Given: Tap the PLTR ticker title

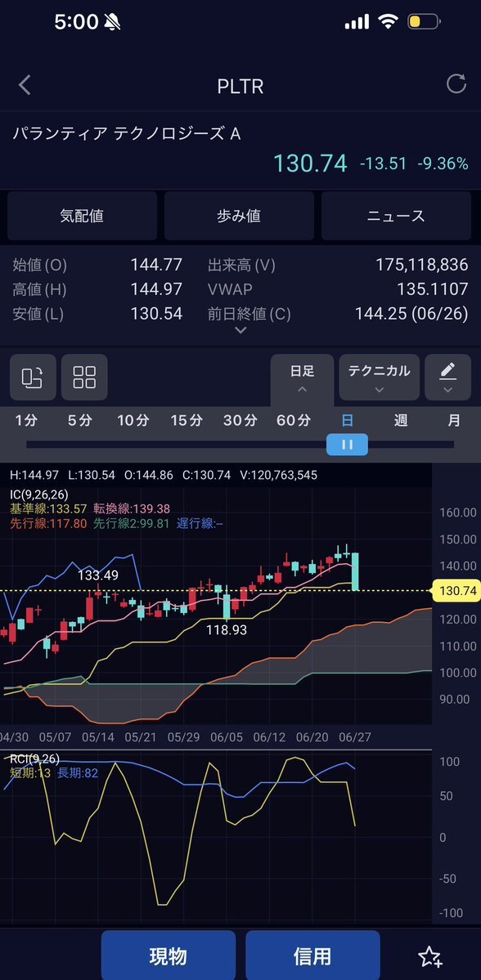Looking at the screenshot, I should click(240, 86).
